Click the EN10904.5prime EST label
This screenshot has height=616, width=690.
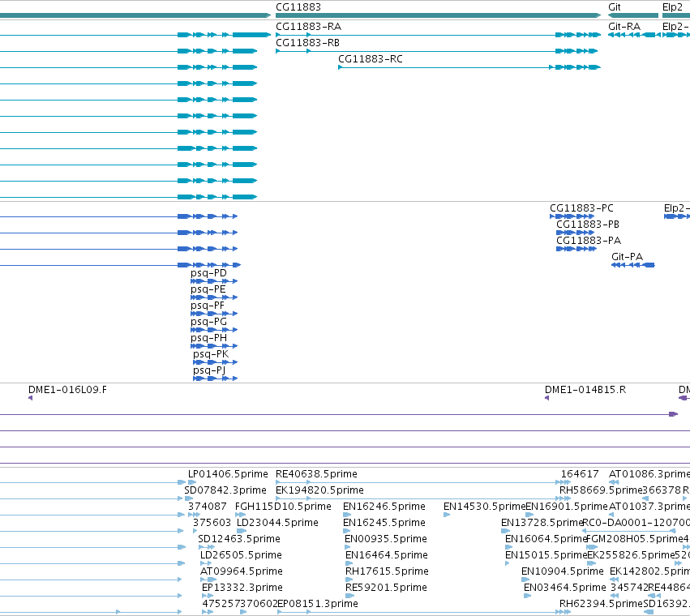click(x=563, y=571)
